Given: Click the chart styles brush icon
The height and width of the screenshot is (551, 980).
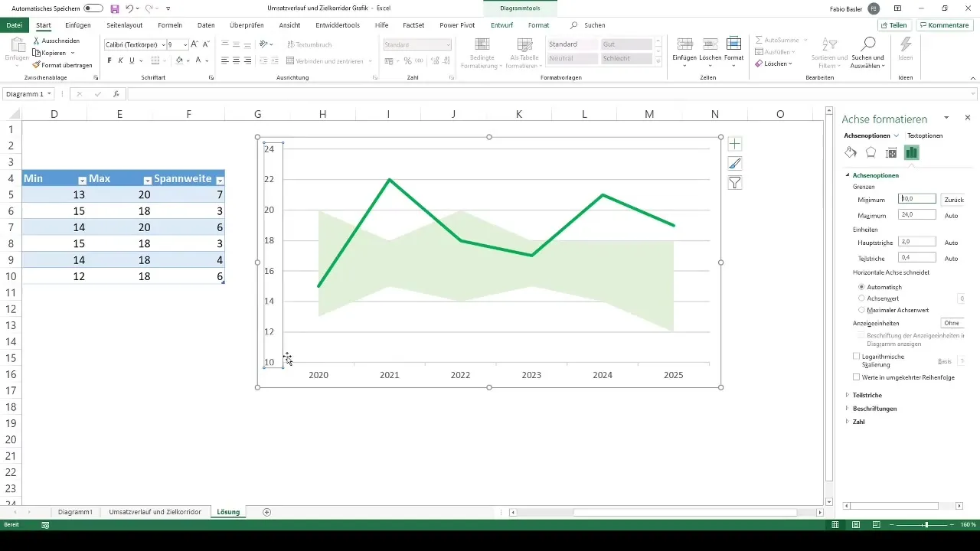Looking at the screenshot, I should (x=734, y=163).
